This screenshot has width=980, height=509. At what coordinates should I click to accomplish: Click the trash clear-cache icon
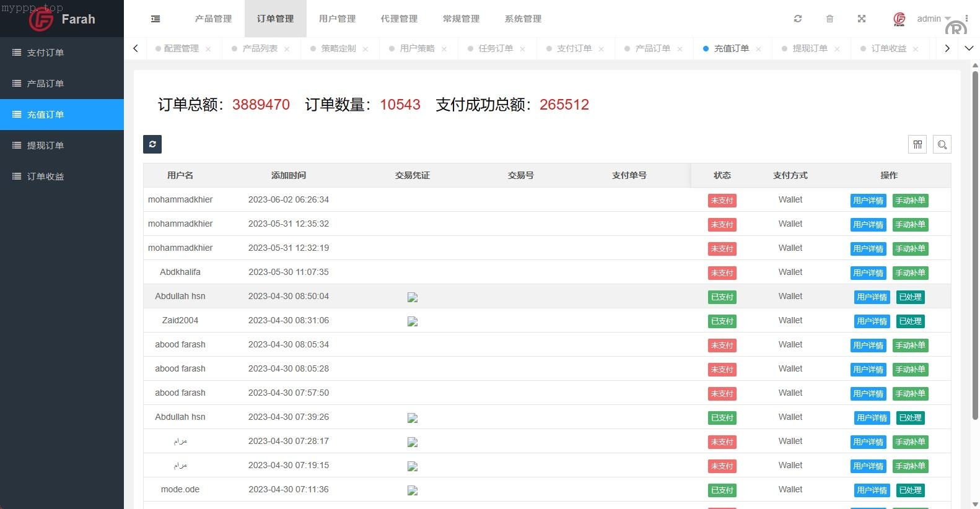(829, 19)
